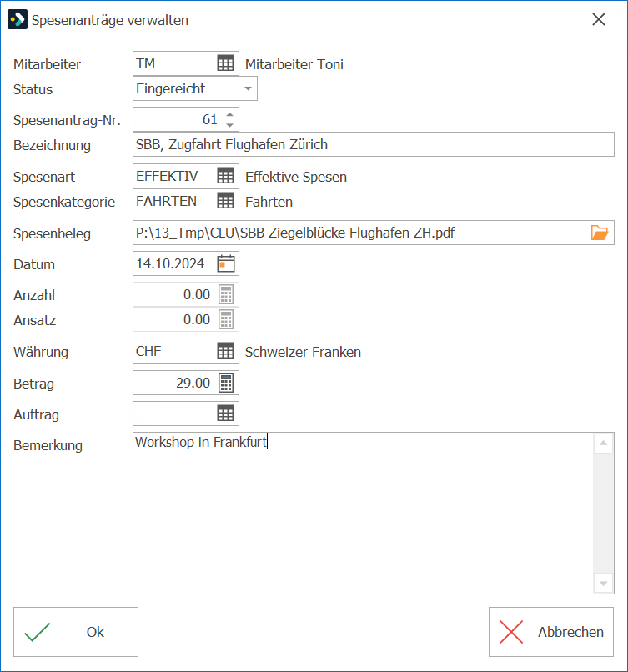Cancel with the Abbrechen button

coord(551,632)
